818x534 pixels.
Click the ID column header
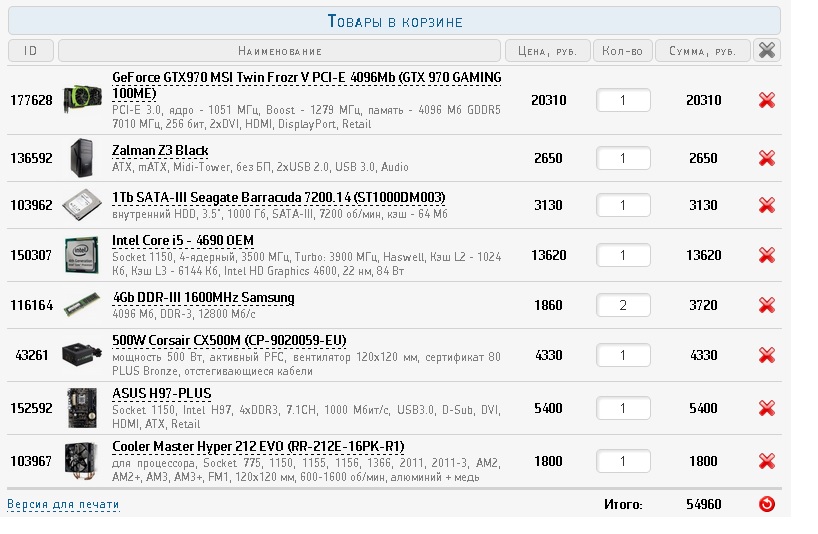tap(31, 51)
